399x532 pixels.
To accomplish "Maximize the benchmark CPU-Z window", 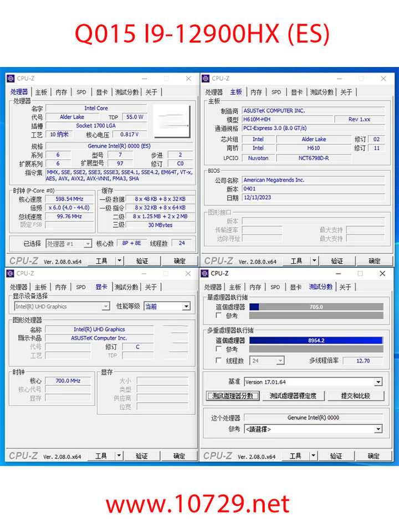I will [x=360, y=273].
